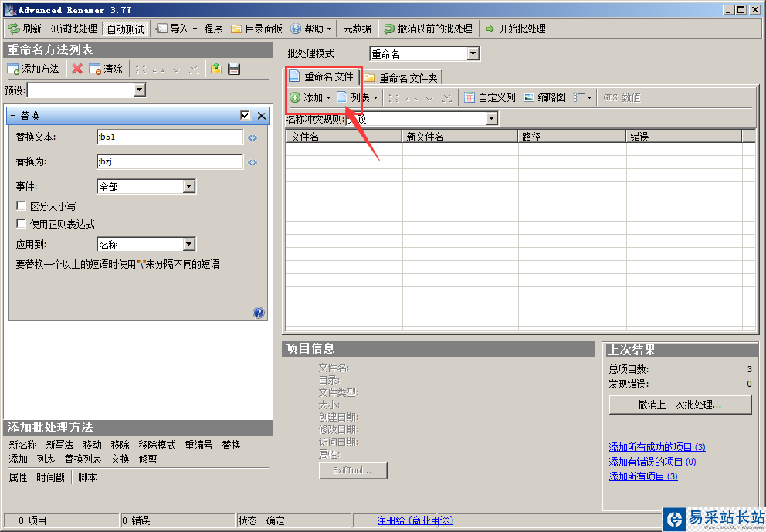Enable 使用正则表达式 checkbox
The height and width of the screenshot is (532, 766).
point(21,224)
